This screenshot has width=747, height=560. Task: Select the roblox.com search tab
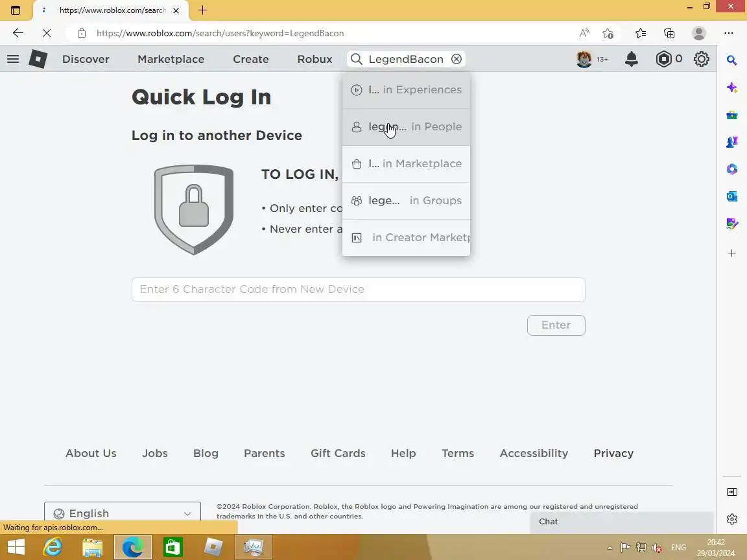(110, 10)
